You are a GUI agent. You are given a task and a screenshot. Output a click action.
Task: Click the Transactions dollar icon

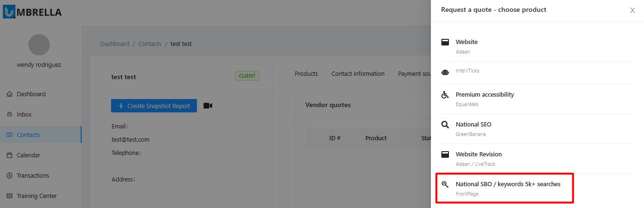click(9, 175)
